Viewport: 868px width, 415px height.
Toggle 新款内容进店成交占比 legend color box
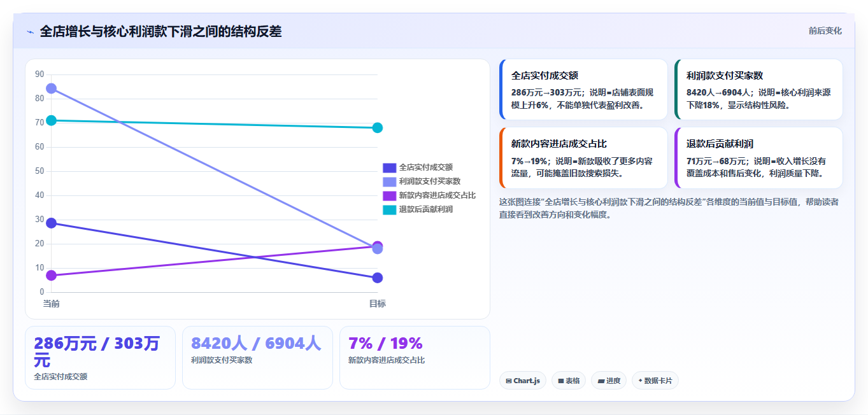(x=389, y=195)
